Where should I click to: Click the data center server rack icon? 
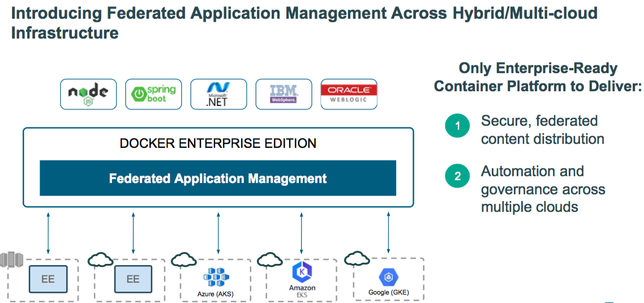11,260
